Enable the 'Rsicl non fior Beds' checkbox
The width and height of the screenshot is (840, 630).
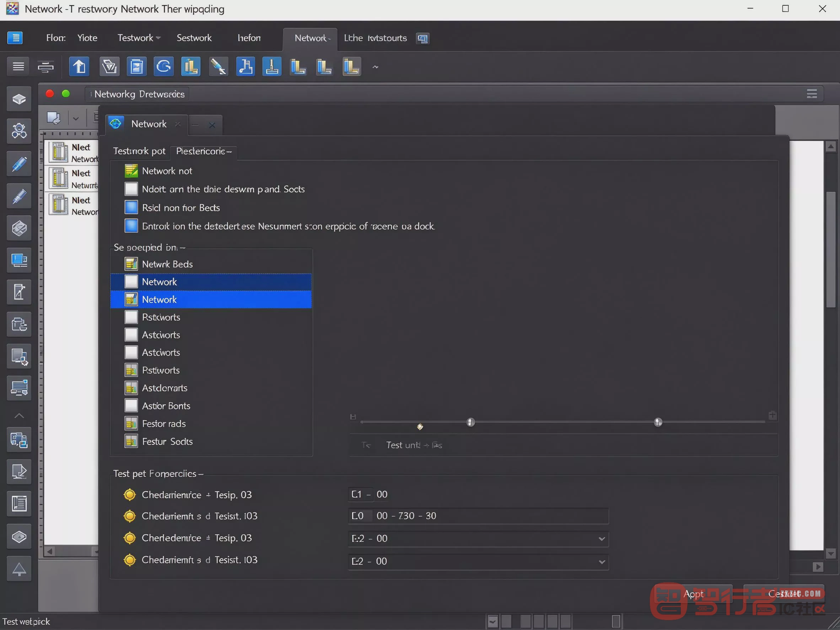(x=131, y=208)
